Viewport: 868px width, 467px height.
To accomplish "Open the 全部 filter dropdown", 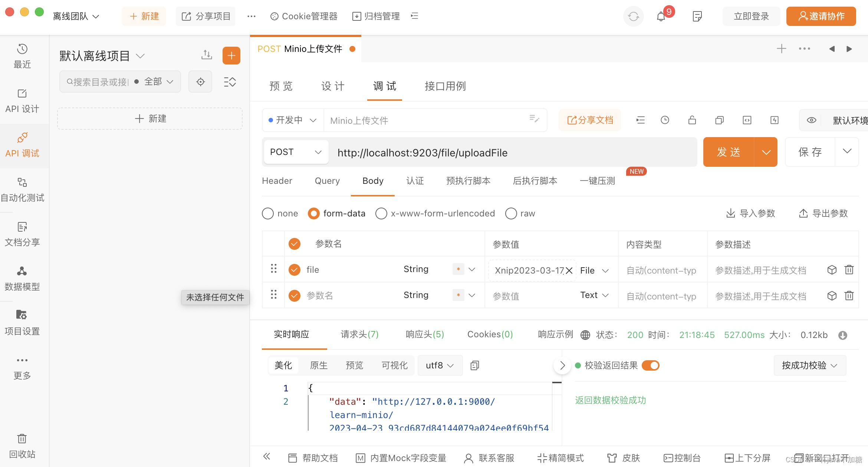I will coord(159,82).
